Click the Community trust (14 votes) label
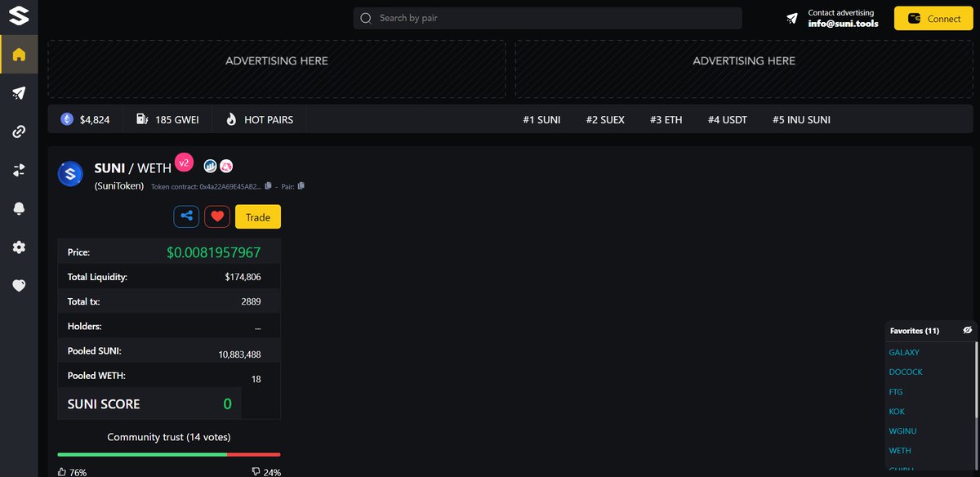Viewport: 980px width, 477px height. click(169, 437)
